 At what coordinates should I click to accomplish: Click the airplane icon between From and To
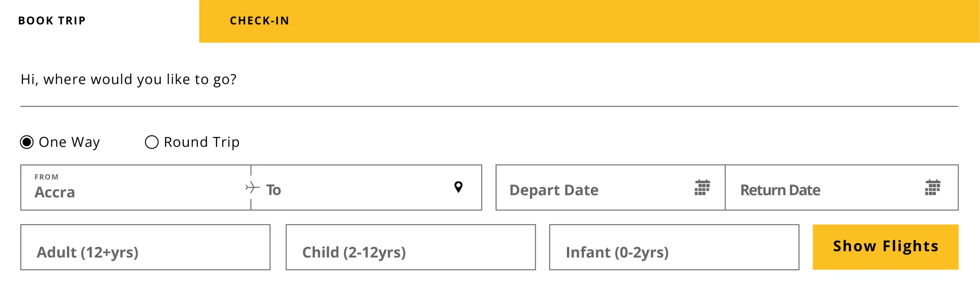click(x=252, y=188)
